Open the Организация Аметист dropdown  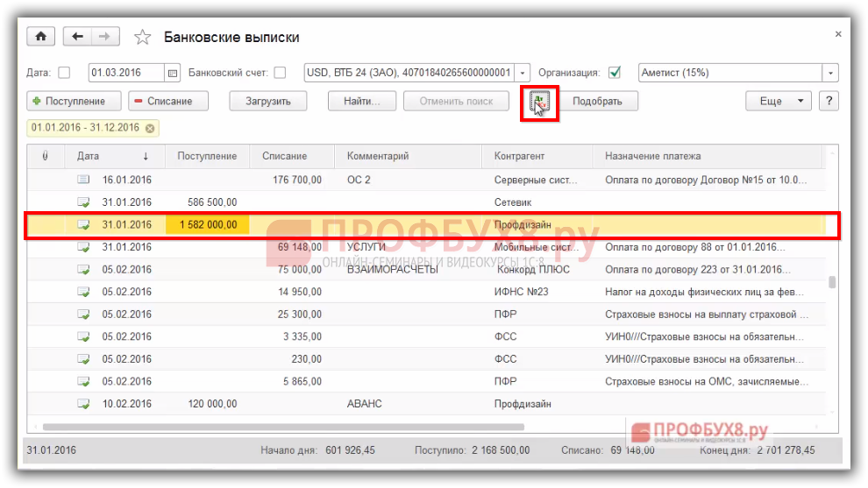[829, 73]
